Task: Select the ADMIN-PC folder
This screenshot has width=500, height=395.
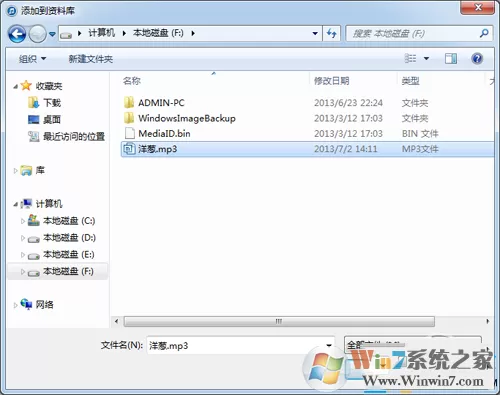Action: click(161, 103)
